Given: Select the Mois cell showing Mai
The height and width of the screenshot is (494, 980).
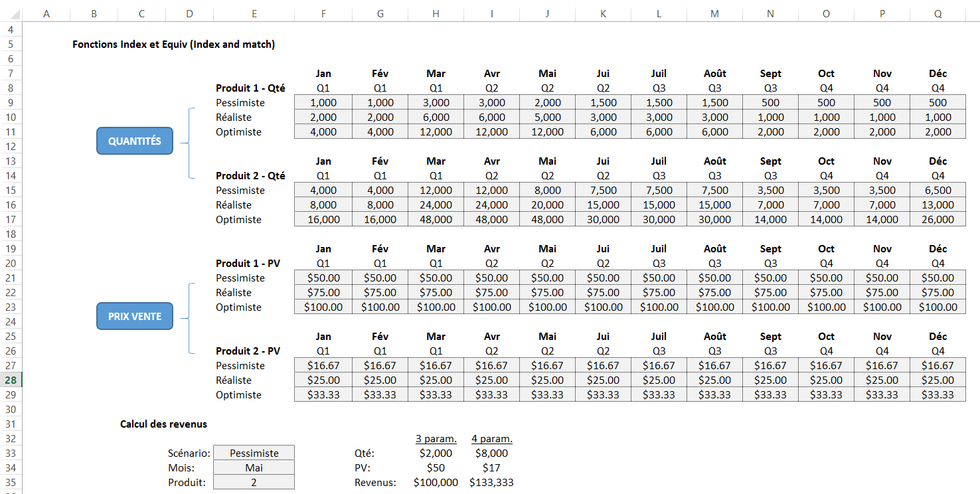Looking at the screenshot, I should [254, 467].
